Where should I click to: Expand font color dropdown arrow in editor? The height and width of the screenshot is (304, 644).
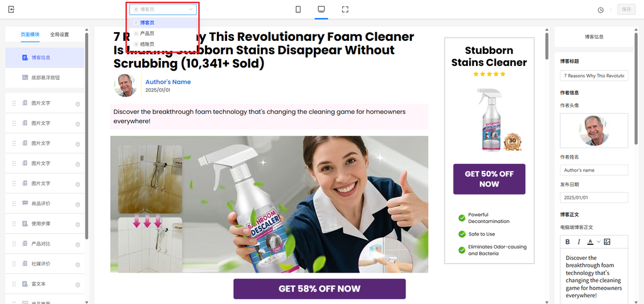tap(599, 242)
